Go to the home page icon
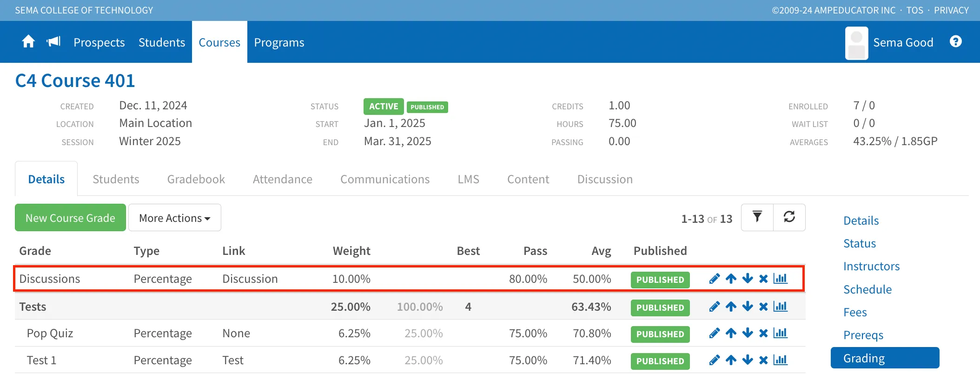Image resolution: width=980 pixels, height=374 pixels. pyautogui.click(x=28, y=42)
